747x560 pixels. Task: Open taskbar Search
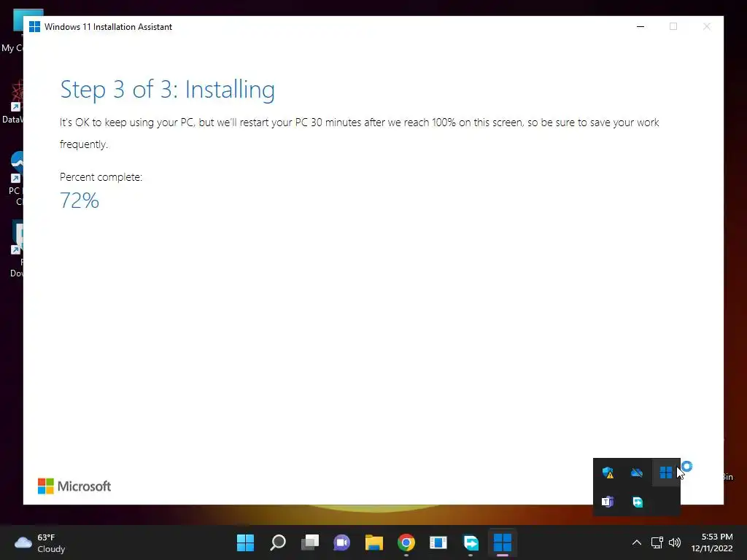(x=278, y=542)
